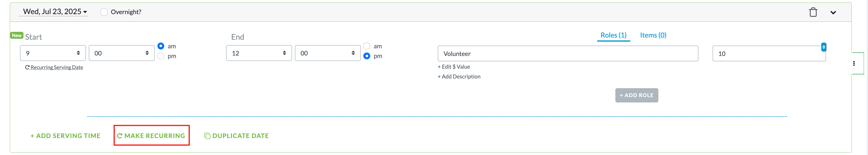
Task: Open the Wed, Jul 23, 2025 date dropdown
Action: pyautogui.click(x=55, y=12)
